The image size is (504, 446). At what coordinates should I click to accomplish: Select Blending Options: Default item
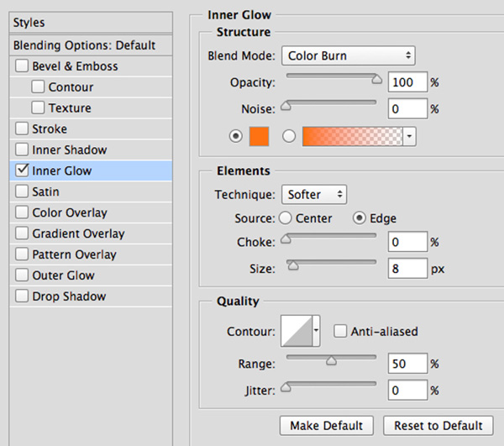coord(84,45)
